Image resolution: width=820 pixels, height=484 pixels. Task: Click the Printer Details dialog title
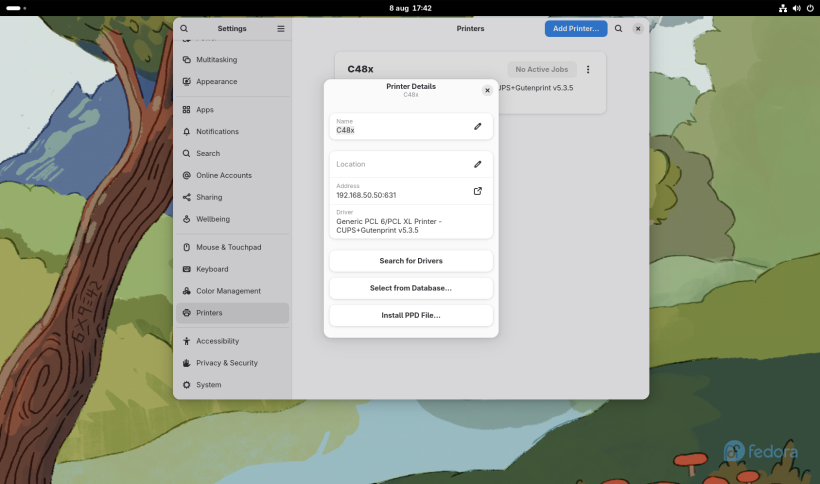411,86
